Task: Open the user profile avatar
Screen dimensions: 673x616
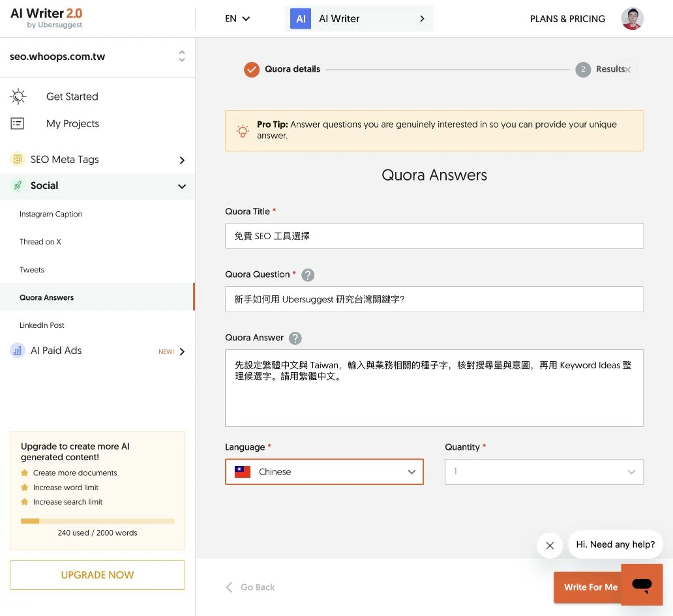Action: [632, 18]
